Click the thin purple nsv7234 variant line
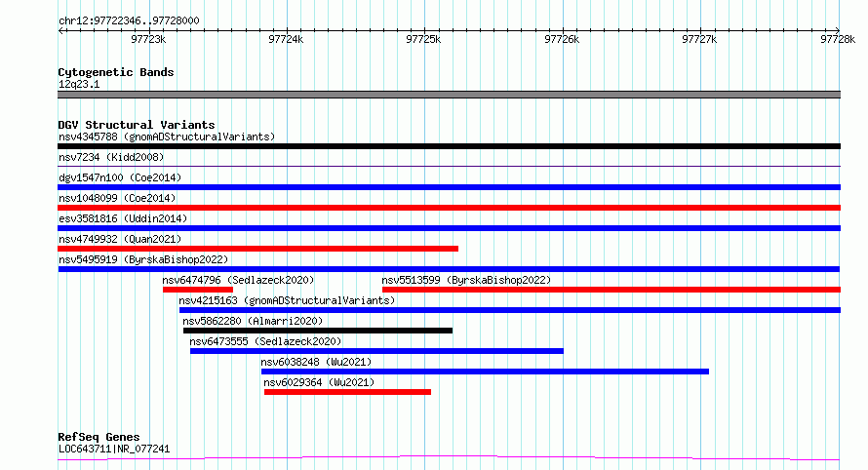Screen dimensions: 868x470 [x=449, y=166]
